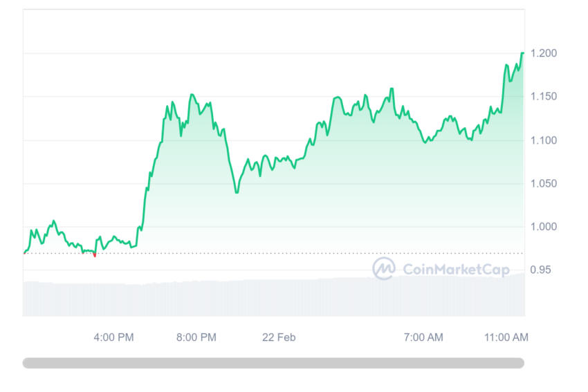This screenshot has width=588, height=392.
Task: Click the 4:00 PM time axis label
Action: tap(113, 337)
